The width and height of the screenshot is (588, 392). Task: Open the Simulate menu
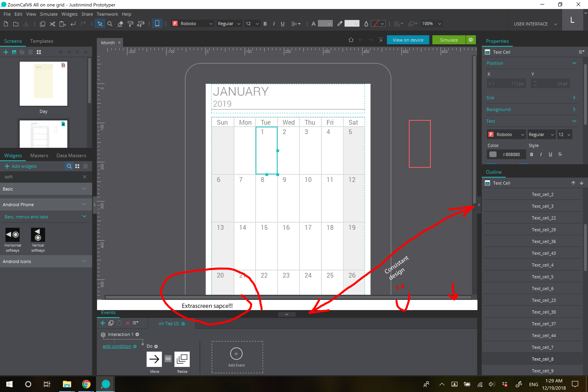coord(48,14)
